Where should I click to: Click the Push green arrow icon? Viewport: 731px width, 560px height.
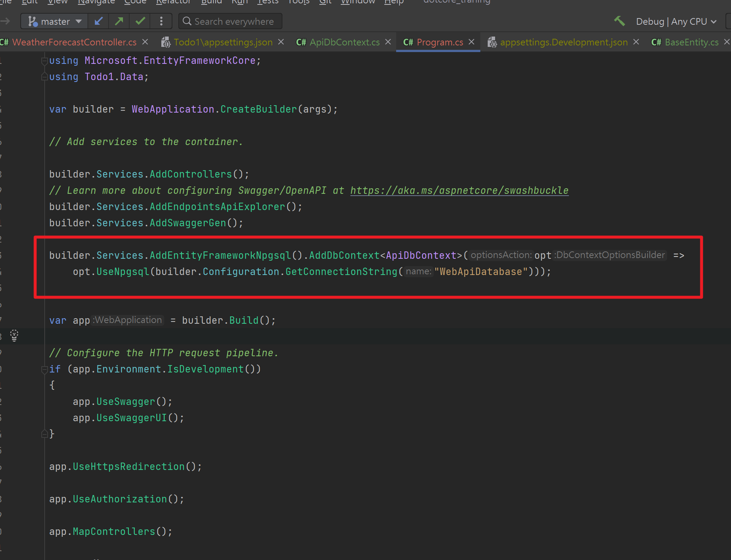[x=119, y=21]
